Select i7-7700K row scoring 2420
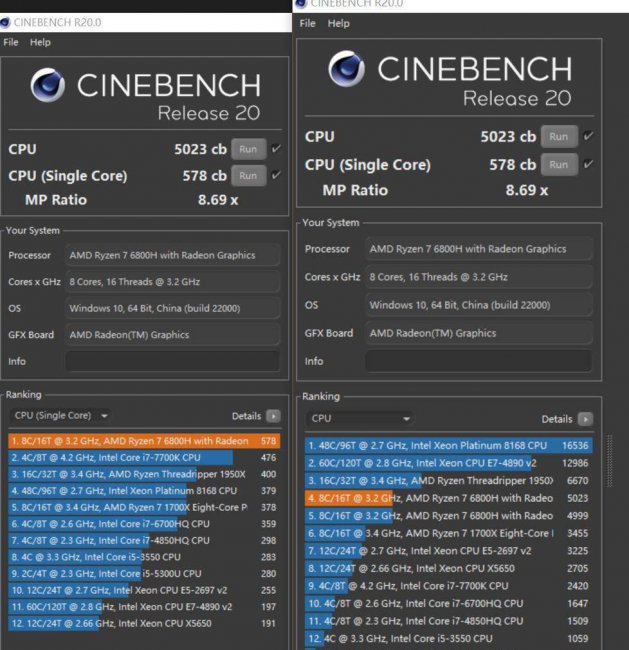The width and height of the screenshot is (629, 650). 449,586
